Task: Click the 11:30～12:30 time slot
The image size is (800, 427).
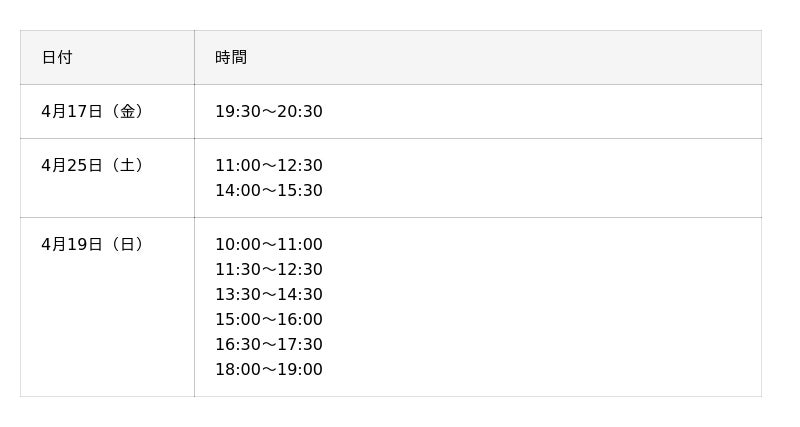Action: click(268, 269)
